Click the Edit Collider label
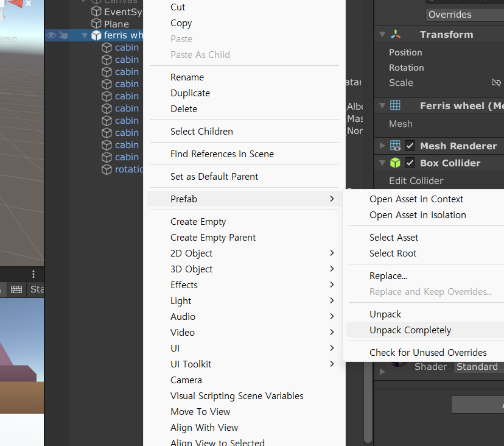Image resolution: width=504 pixels, height=446 pixels. click(x=416, y=180)
